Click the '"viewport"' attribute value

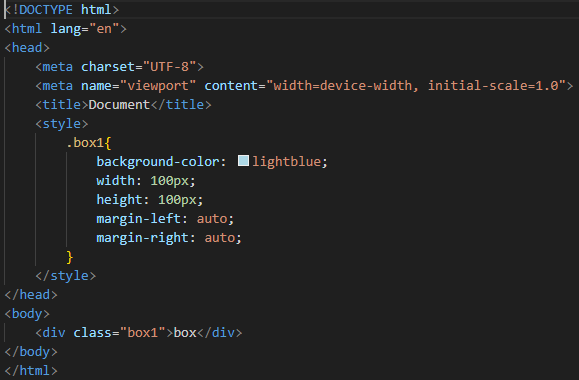[x=158, y=86]
